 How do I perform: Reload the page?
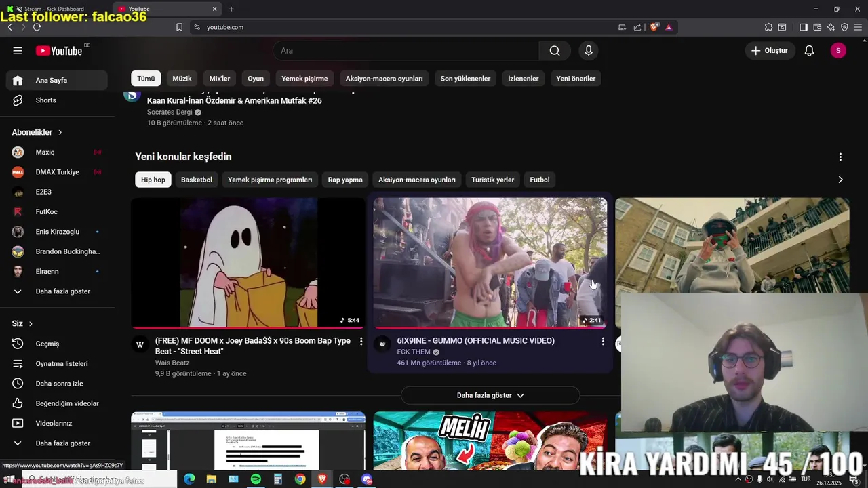37,27
